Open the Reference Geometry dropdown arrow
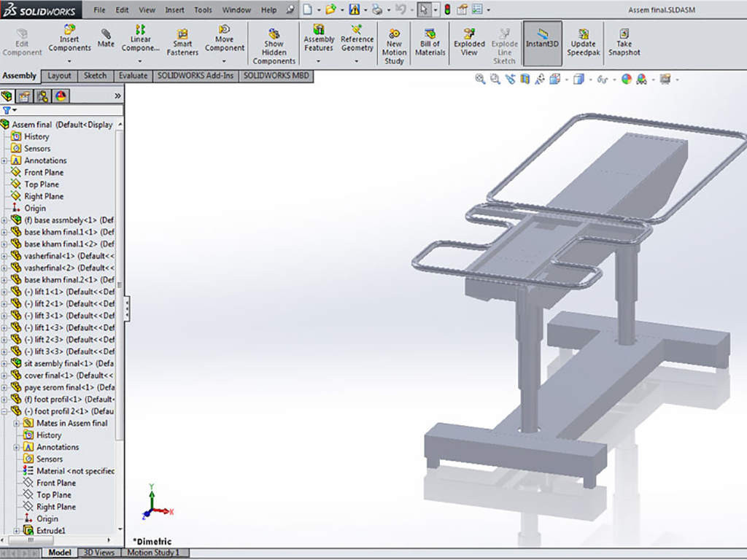This screenshot has width=747, height=560. tap(357, 61)
